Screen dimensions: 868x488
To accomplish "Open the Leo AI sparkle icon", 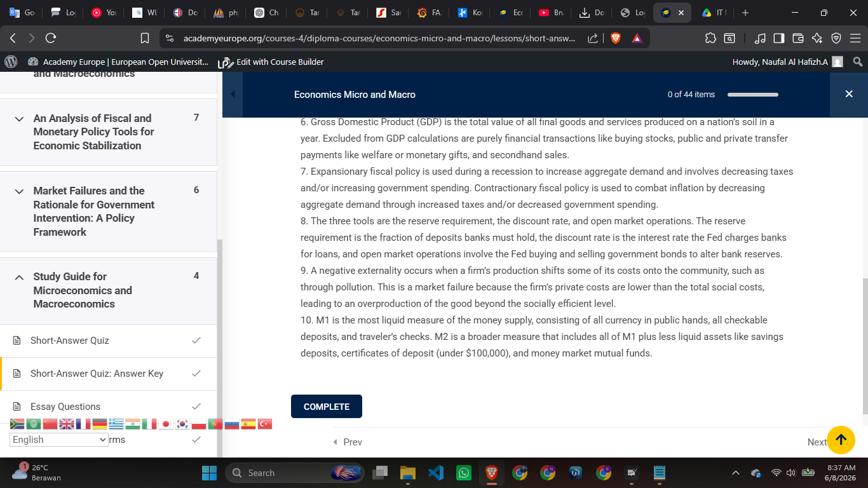I will pos(817,38).
